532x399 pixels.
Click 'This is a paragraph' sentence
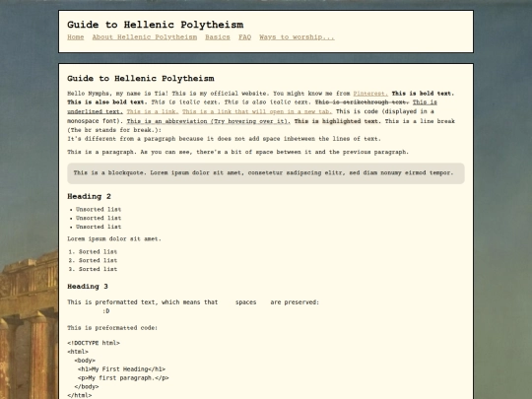coord(237,152)
